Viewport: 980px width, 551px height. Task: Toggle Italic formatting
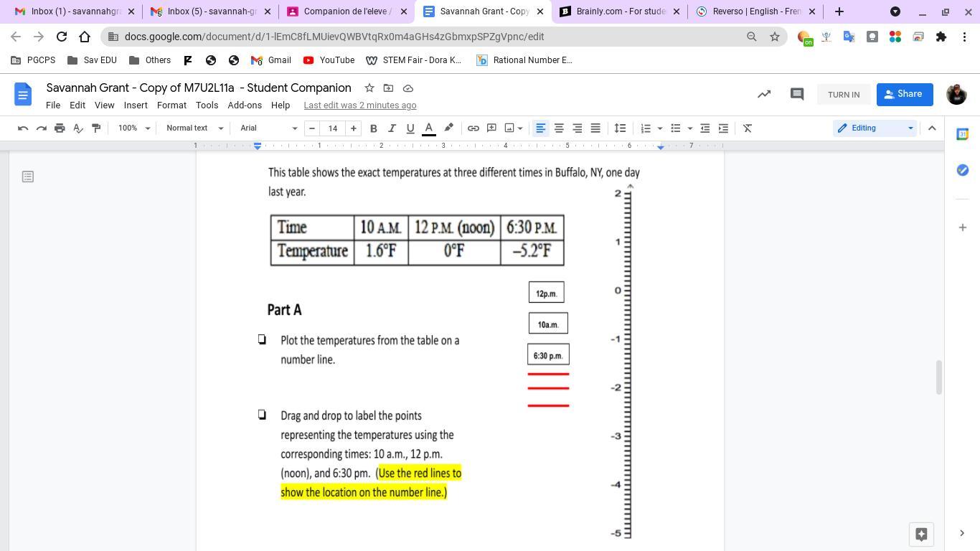click(x=392, y=128)
